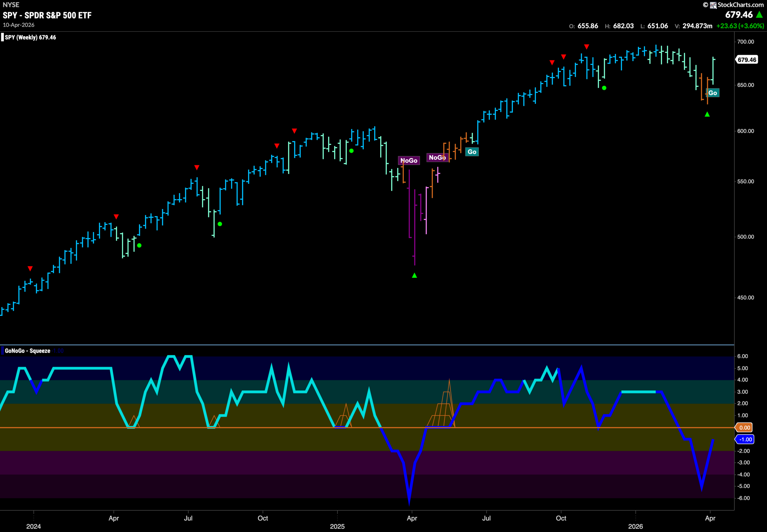
Task: Click the green dot near January 2025
Action: click(351, 151)
